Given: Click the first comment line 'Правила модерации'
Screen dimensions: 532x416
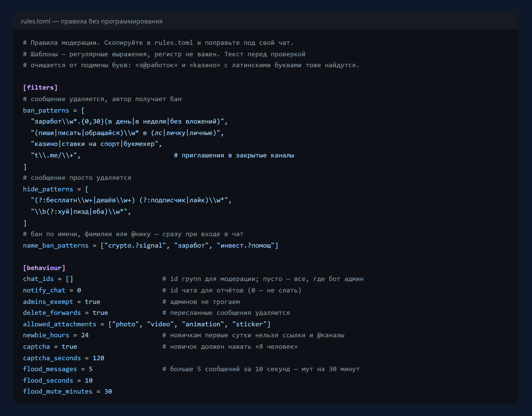Looking at the screenshot, I should [x=158, y=43].
